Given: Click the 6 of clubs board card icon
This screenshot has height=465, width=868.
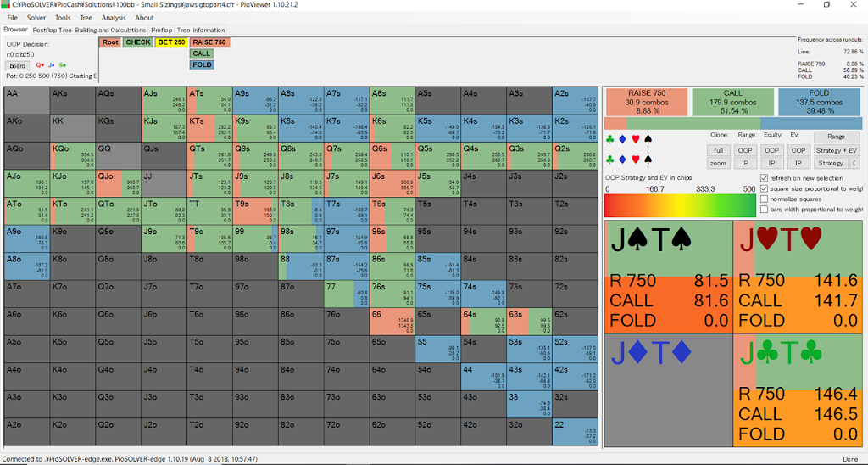Looking at the screenshot, I should tap(63, 65).
